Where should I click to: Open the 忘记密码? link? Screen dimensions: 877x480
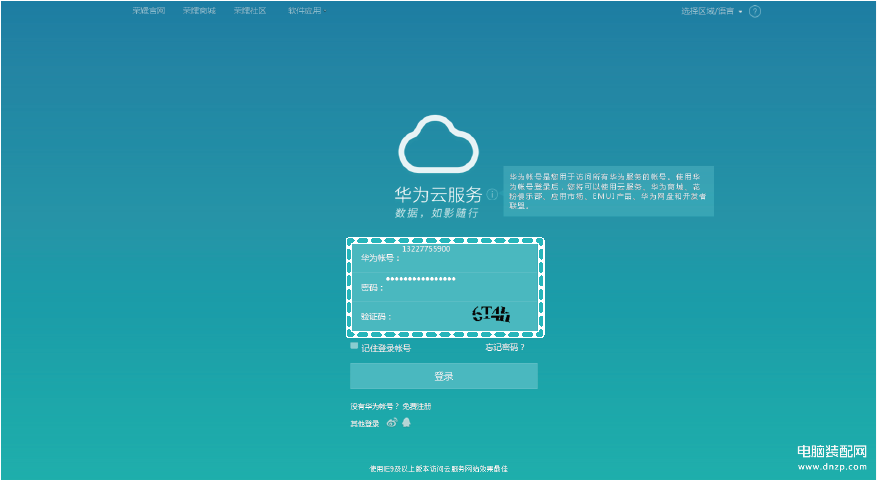pyautogui.click(x=504, y=347)
